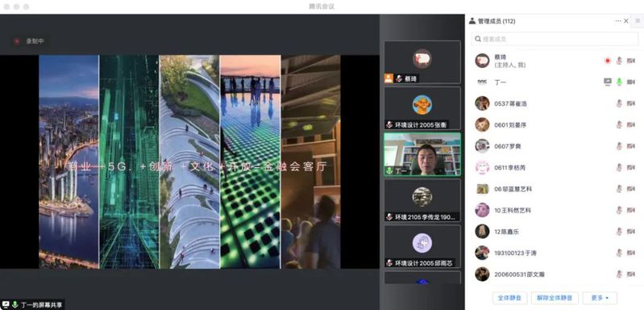
Task: Close the 管理成员 member panel
Action: coord(626,21)
